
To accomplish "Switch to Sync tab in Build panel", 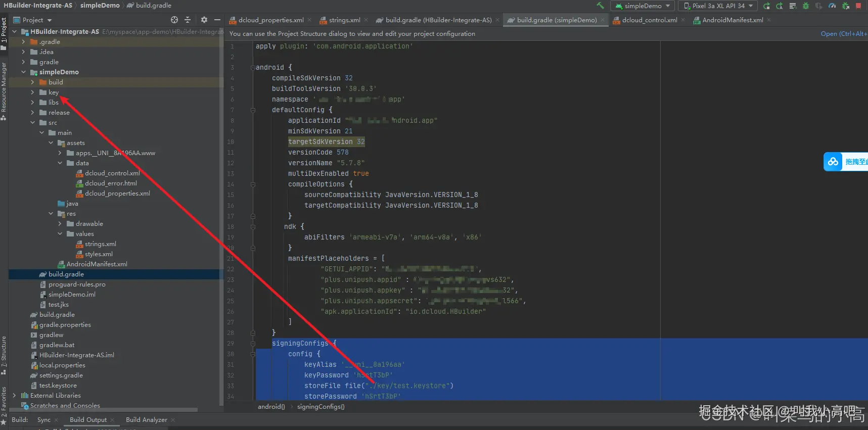I will (x=44, y=420).
